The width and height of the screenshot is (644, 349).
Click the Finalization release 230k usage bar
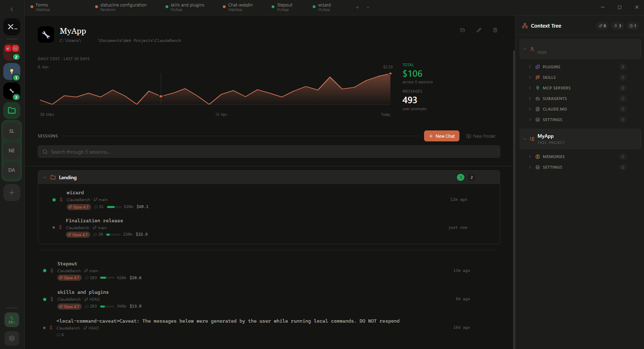pos(113,234)
